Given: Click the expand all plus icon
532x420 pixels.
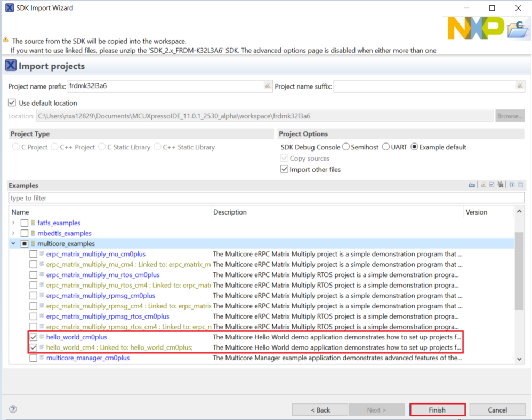Looking at the screenshot, I should pyautogui.click(x=512, y=185).
